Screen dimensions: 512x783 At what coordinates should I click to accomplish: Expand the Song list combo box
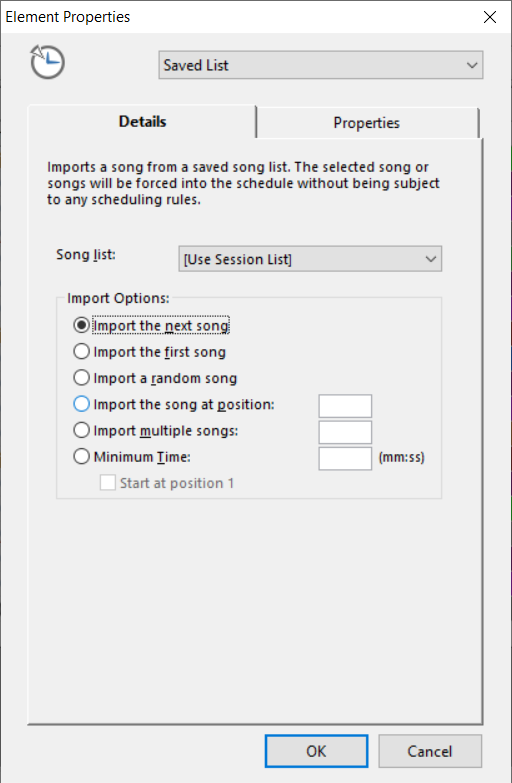coord(310,259)
